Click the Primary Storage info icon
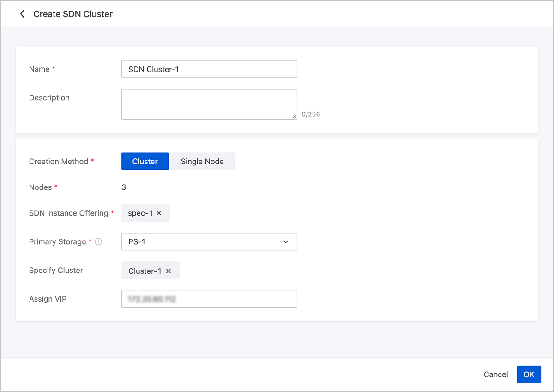Image resolution: width=554 pixels, height=392 pixels. click(98, 241)
